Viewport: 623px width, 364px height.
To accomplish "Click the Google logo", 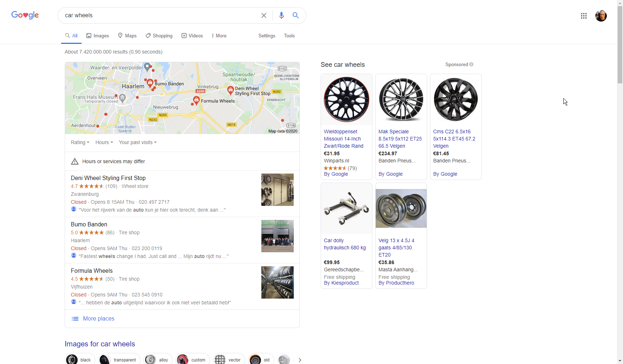I will [25, 15].
